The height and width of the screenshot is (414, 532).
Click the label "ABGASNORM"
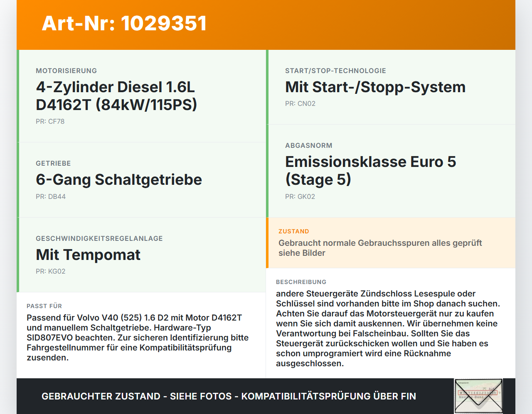[309, 145]
